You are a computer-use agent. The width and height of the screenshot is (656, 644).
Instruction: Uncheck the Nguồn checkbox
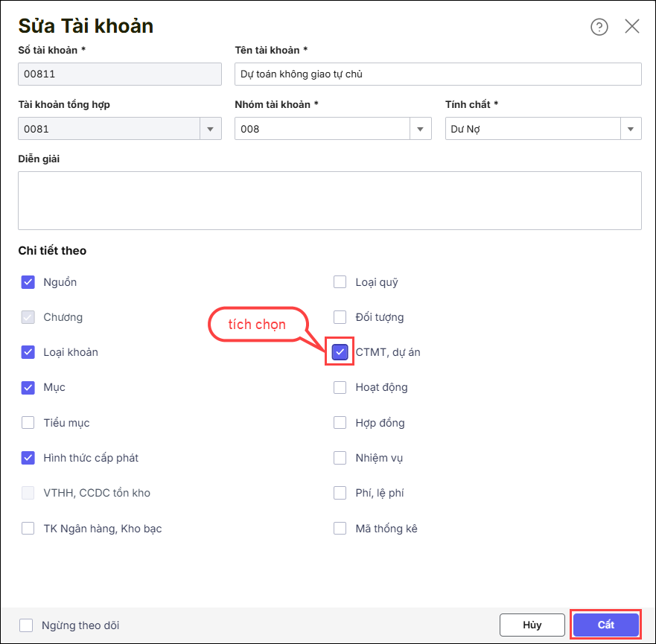click(28, 282)
